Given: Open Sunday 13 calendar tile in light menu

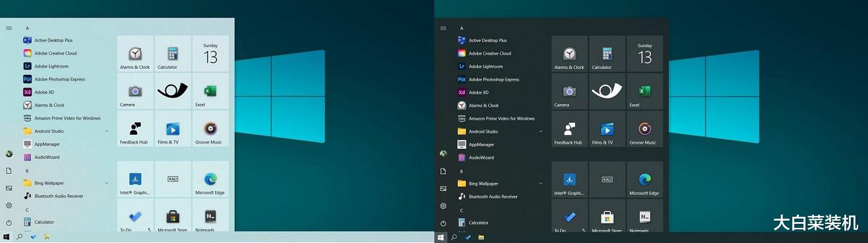Looking at the screenshot, I should [211, 53].
